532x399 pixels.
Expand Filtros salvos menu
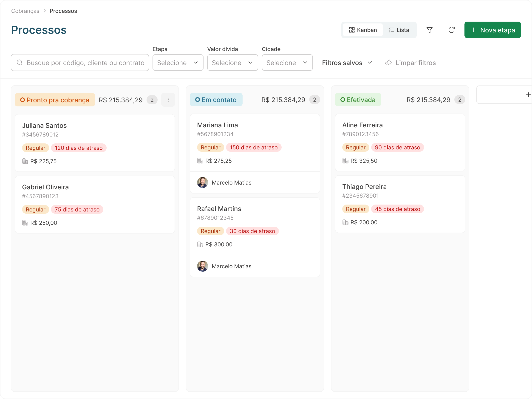click(x=347, y=63)
